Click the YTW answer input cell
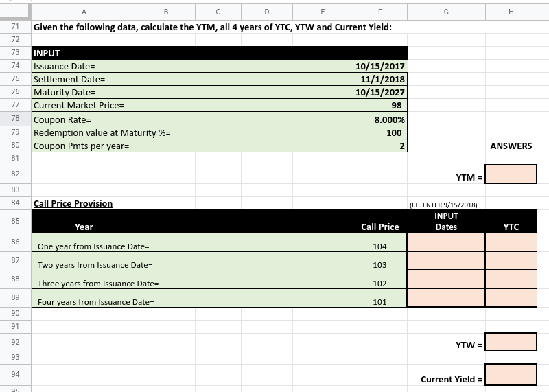Viewport: 549px width, 392px height. [511, 342]
